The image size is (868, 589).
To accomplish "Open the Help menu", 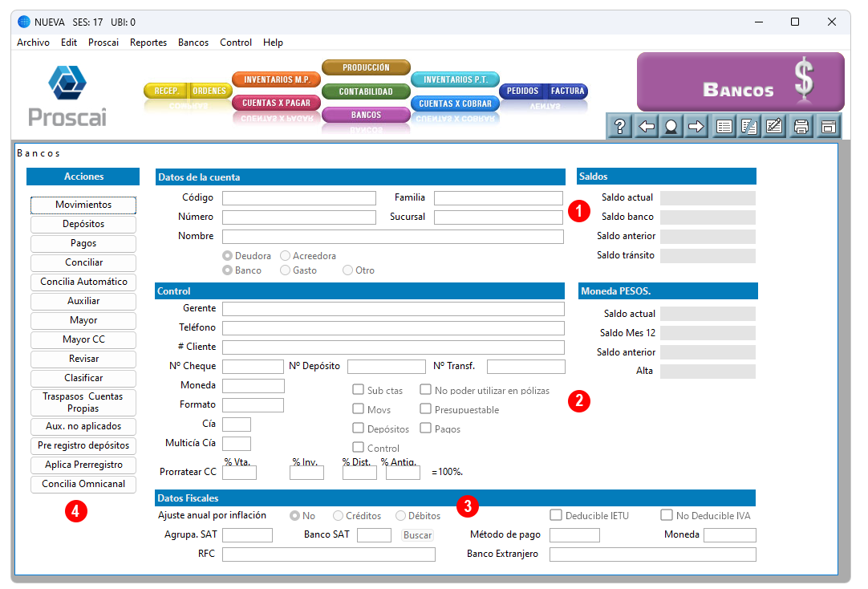I will (273, 43).
